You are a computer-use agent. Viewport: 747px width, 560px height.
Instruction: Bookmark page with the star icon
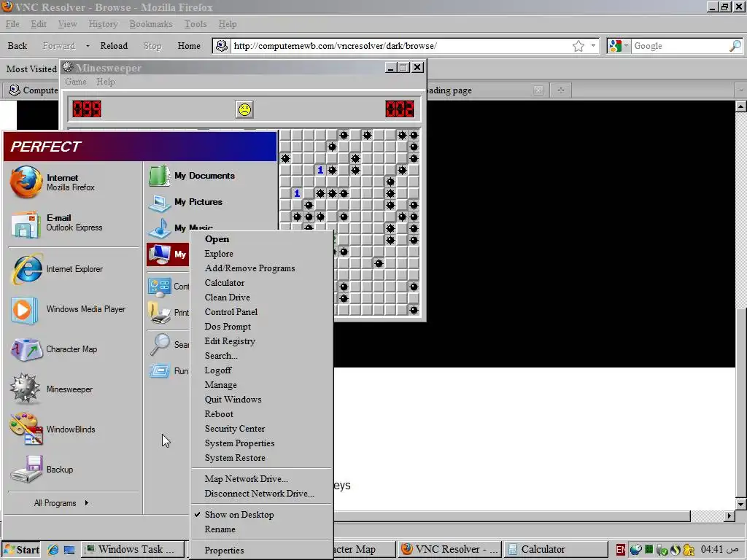coord(578,46)
